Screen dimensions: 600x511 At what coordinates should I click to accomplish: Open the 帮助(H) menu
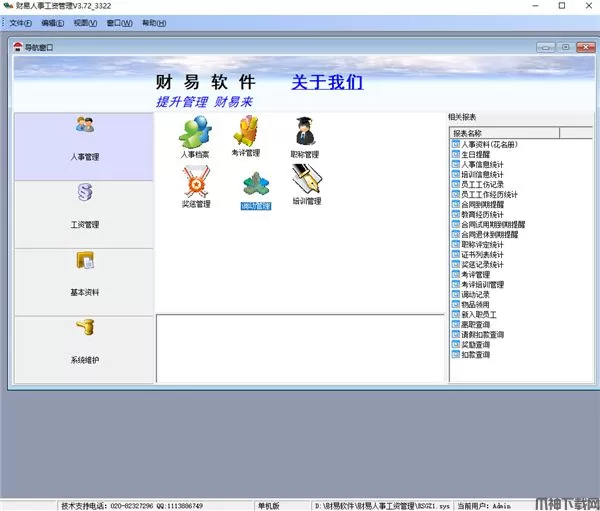154,23
